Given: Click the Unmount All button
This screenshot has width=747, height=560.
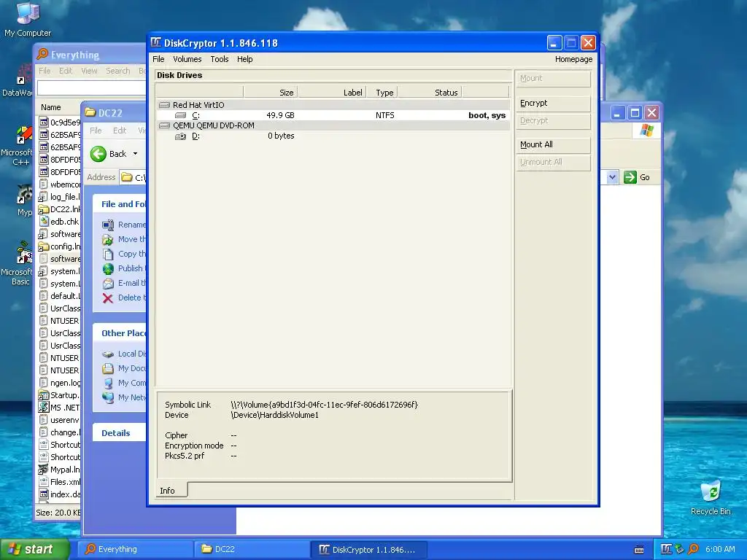Looking at the screenshot, I should [x=553, y=163].
